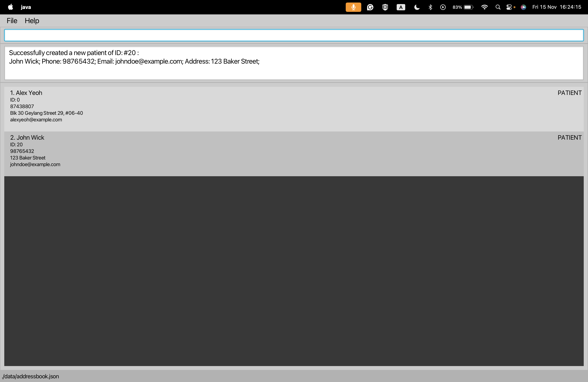The height and width of the screenshot is (382, 588).
Task: Click the keyboard input source icon
Action: (x=401, y=7)
